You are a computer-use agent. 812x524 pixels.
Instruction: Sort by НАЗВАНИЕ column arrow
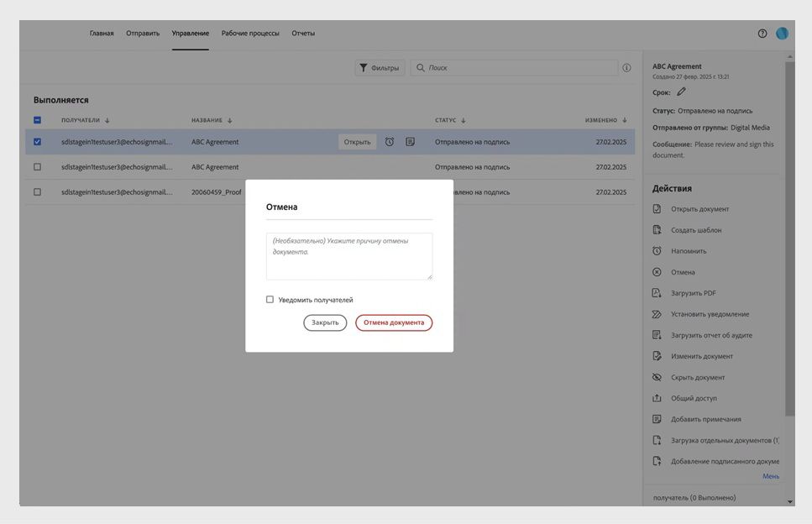pyautogui.click(x=229, y=121)
